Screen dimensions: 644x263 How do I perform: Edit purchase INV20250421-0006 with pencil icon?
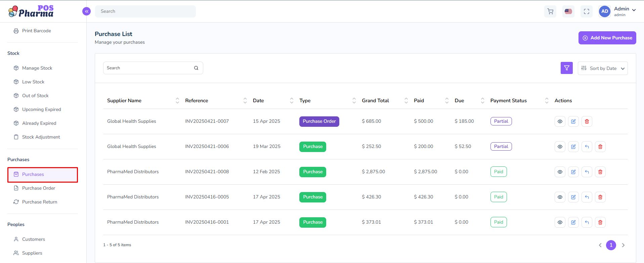pos(573,147)
